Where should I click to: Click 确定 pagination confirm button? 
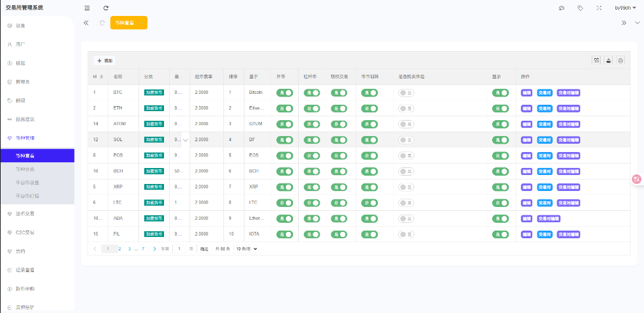click(x=204, y=249)
